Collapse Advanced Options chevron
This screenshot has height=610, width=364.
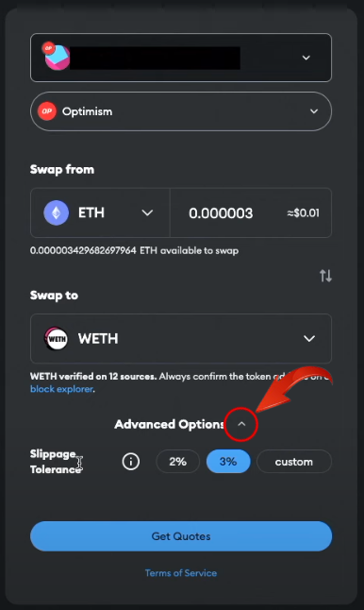[241, 424]
